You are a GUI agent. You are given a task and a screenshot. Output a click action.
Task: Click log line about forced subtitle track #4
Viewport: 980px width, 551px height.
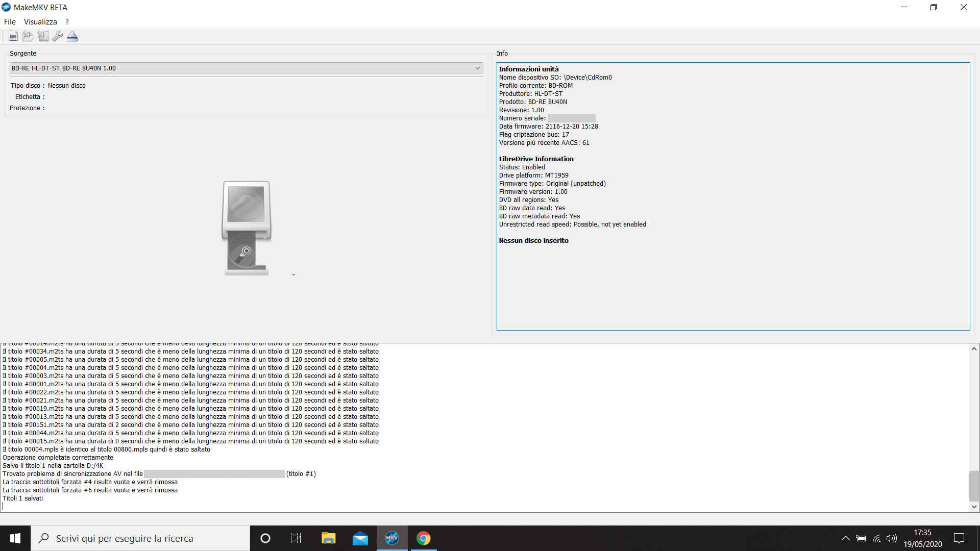click(90, 482)
